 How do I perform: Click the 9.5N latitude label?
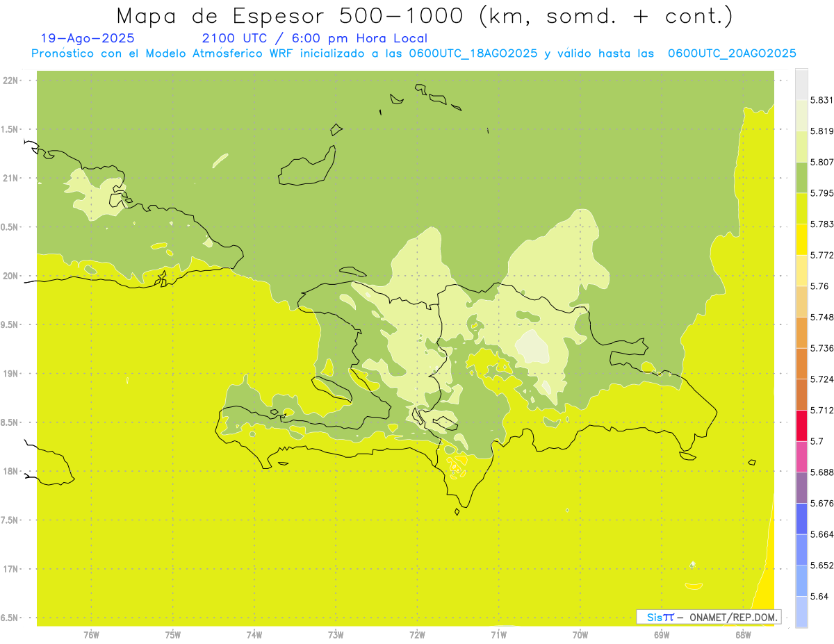[10, 325]
